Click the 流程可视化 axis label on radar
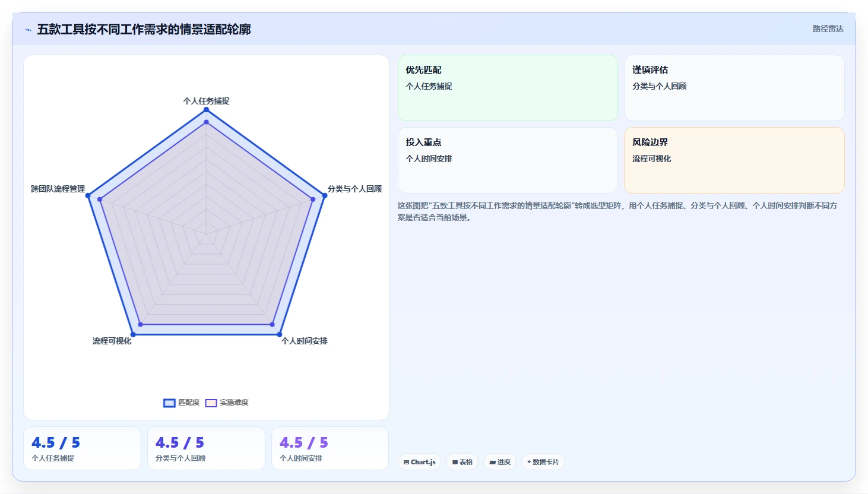 112,341
